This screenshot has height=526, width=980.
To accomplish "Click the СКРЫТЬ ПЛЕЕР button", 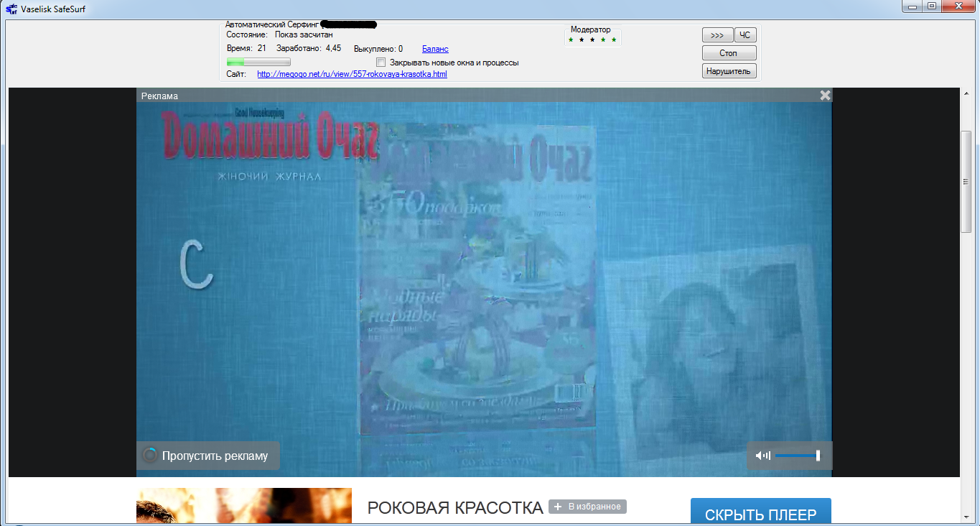I will coord(760,514).
